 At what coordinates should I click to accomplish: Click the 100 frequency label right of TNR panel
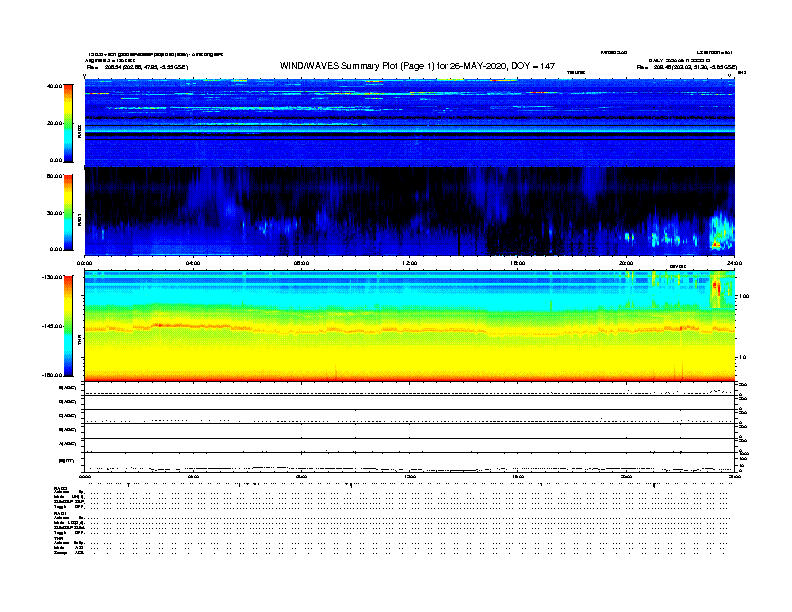point(744,296)
